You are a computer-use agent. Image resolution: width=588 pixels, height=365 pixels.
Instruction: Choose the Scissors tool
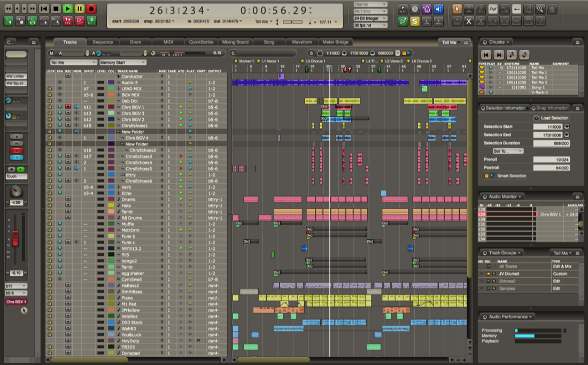(481, 21)
